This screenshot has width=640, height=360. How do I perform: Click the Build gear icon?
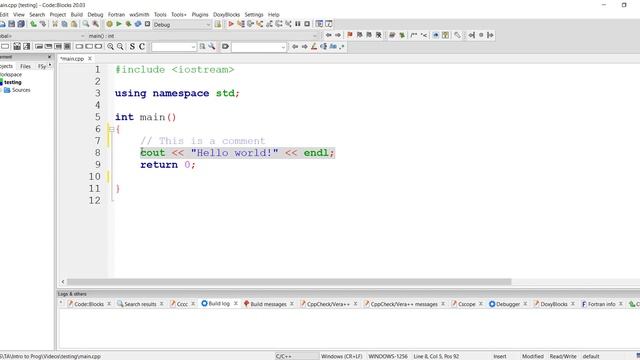coord(109,24)
